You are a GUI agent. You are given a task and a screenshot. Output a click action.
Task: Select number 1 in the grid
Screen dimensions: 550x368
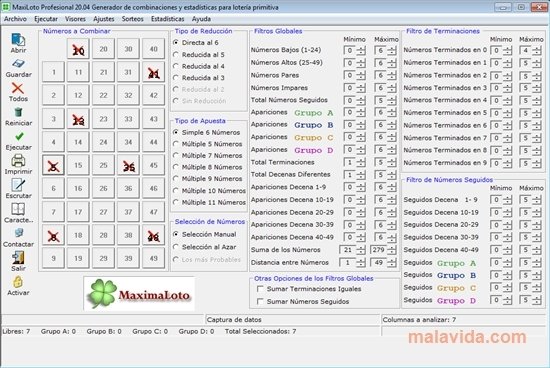(53, 72)
